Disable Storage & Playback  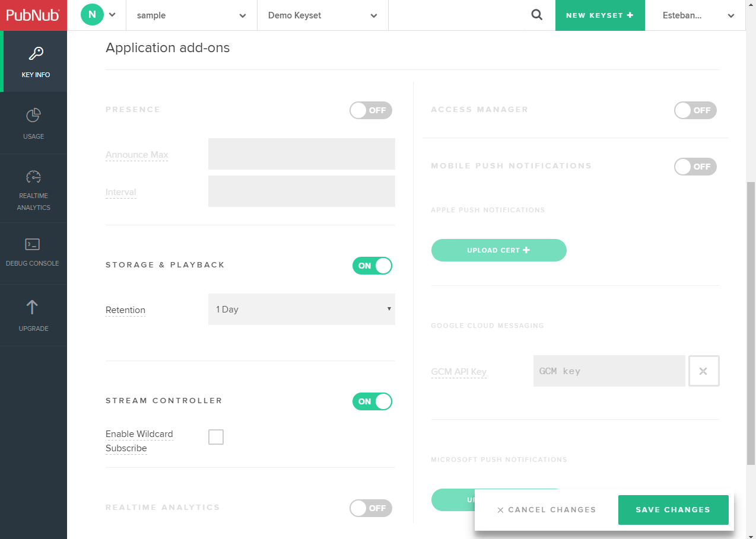coord(372,266)
